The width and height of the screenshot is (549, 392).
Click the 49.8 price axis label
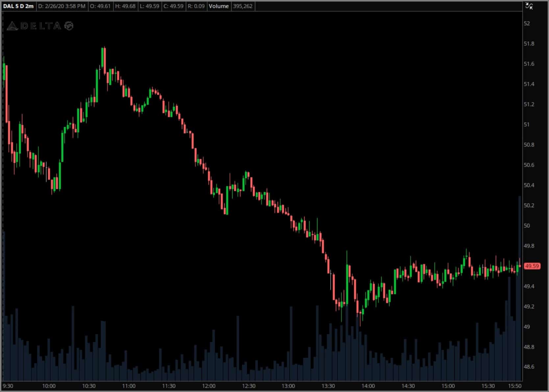coord(529,246)
